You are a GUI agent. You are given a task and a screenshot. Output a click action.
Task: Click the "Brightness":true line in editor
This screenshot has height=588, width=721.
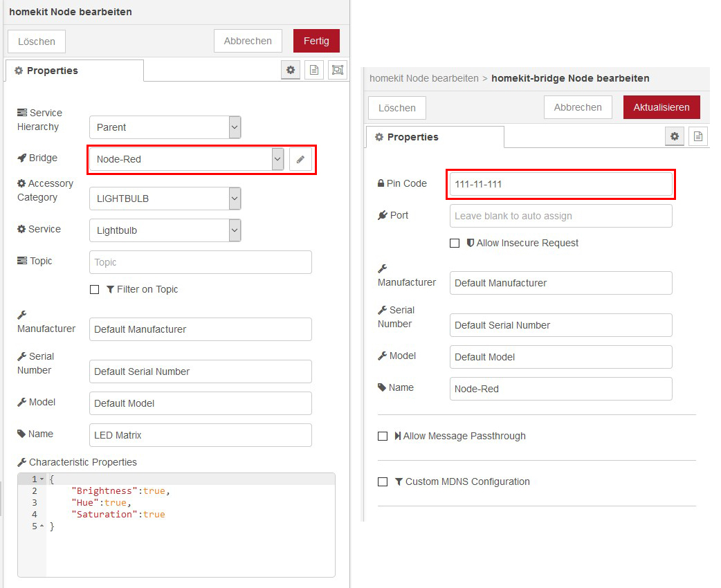[120, 491]
